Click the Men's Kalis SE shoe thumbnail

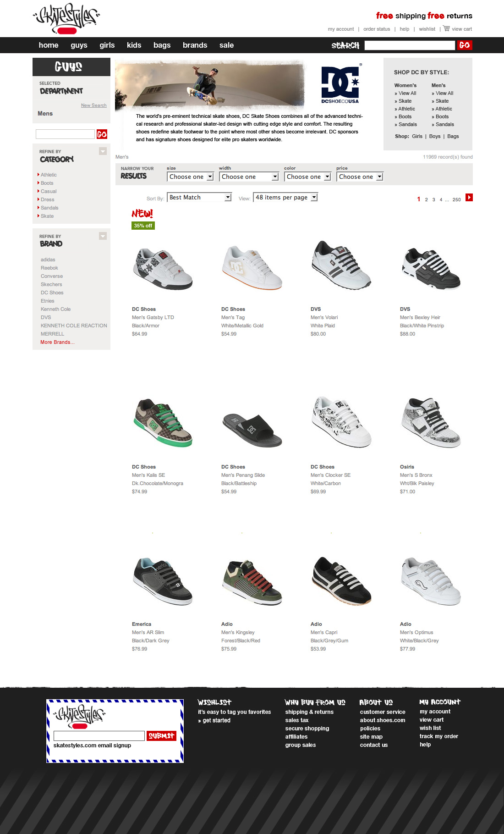(x=163, y=422)
